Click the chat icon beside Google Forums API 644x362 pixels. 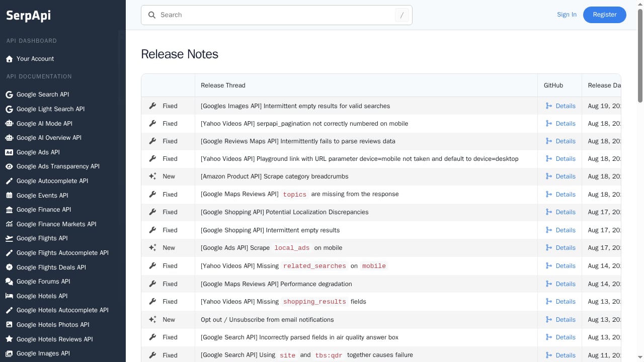tap(9, 282)
